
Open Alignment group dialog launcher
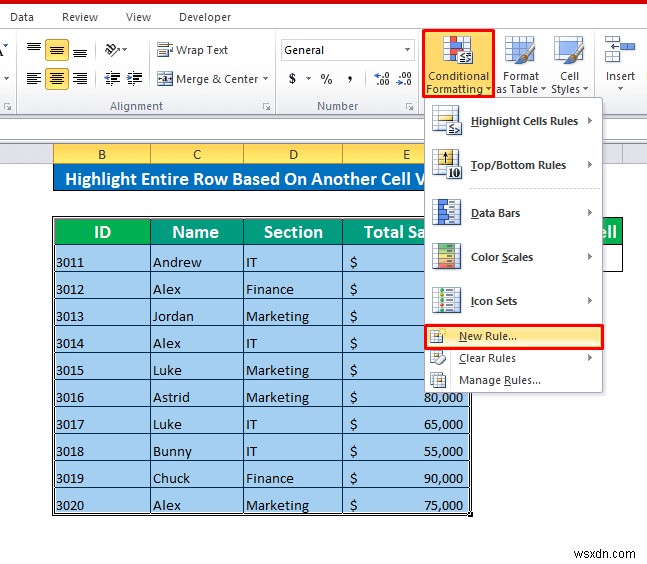click(x=267, y=107)
